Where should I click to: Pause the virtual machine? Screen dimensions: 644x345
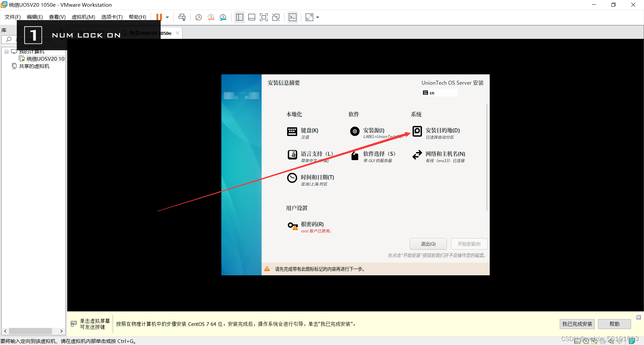pos(159,17)
